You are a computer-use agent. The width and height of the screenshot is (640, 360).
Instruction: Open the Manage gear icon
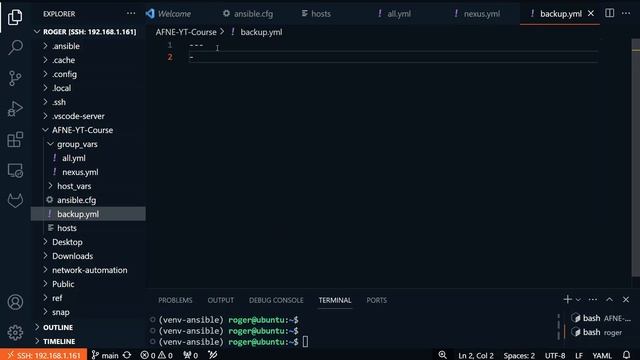pos(15,333)
